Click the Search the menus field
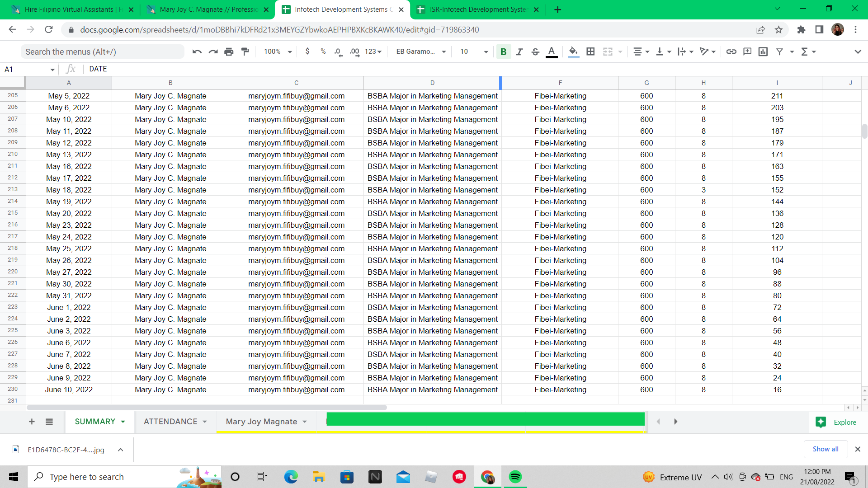 point(102,52)
